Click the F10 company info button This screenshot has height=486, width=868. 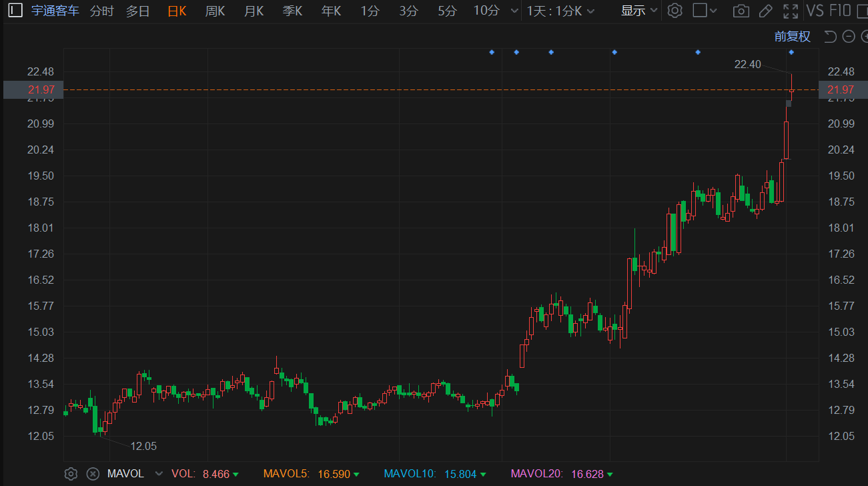840,11
